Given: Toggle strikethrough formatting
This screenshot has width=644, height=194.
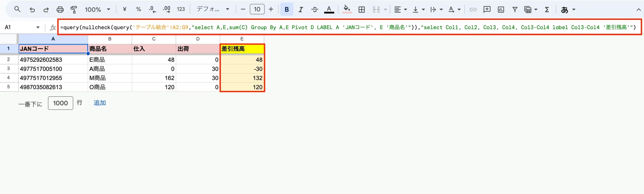Looking at the screenshot, I should (315, 10).
